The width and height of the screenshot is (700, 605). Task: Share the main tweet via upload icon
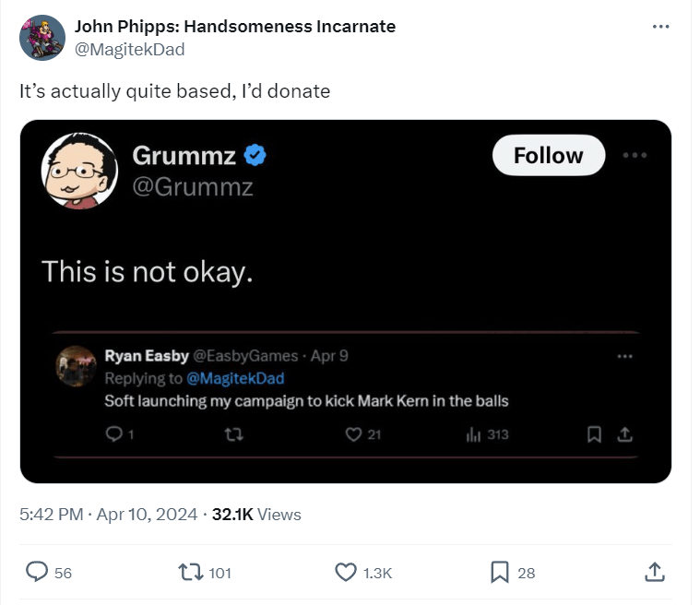(x=654, y=573)
